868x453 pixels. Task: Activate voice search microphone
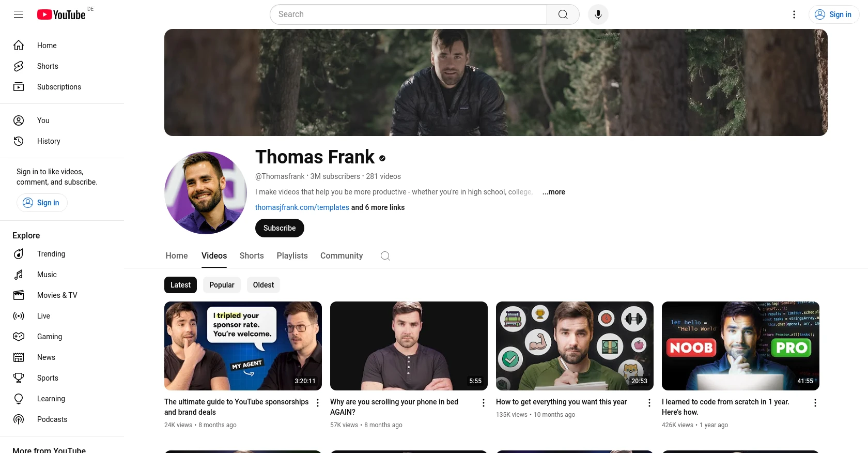(598, 14)
